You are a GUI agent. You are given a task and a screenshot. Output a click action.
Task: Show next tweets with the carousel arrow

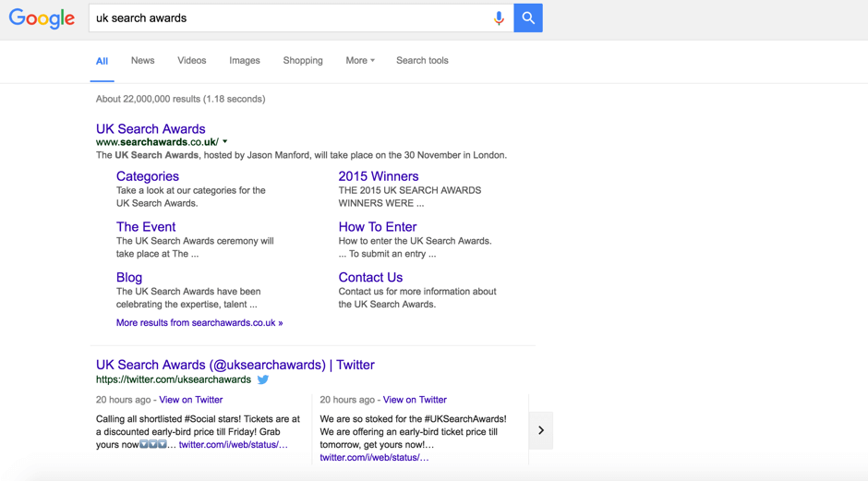(x=541, y=430)
